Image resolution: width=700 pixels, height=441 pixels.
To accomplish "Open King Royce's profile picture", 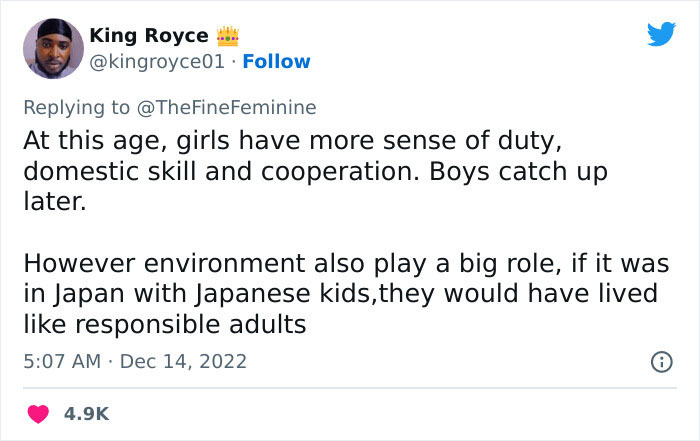I will (x=53, y=46).
